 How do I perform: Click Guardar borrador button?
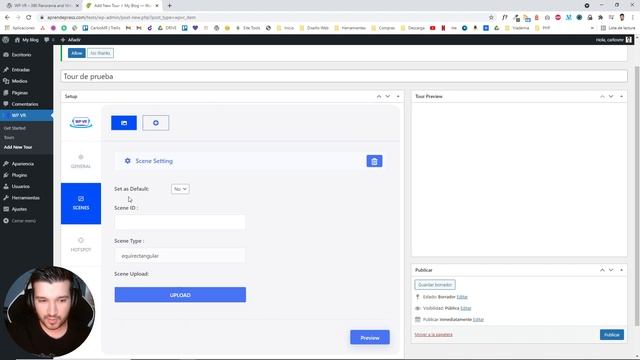pyautogui.click(x=435, y=284)
